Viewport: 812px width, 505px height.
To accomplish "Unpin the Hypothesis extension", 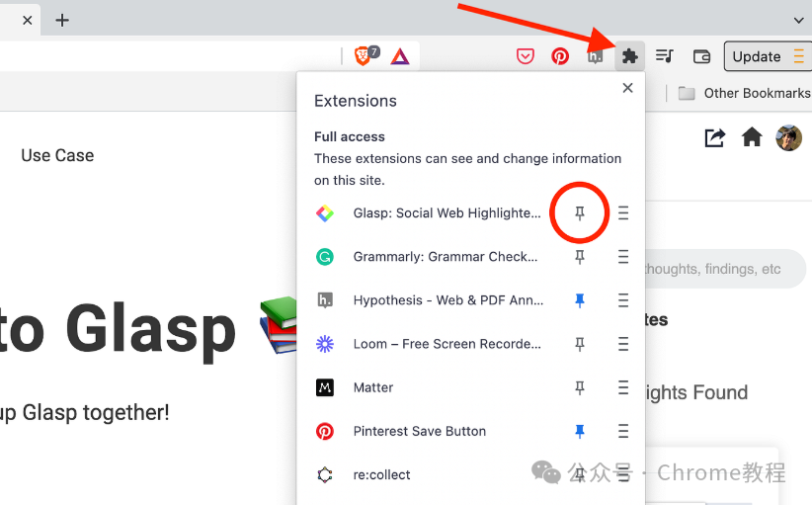I will [580, 299].
